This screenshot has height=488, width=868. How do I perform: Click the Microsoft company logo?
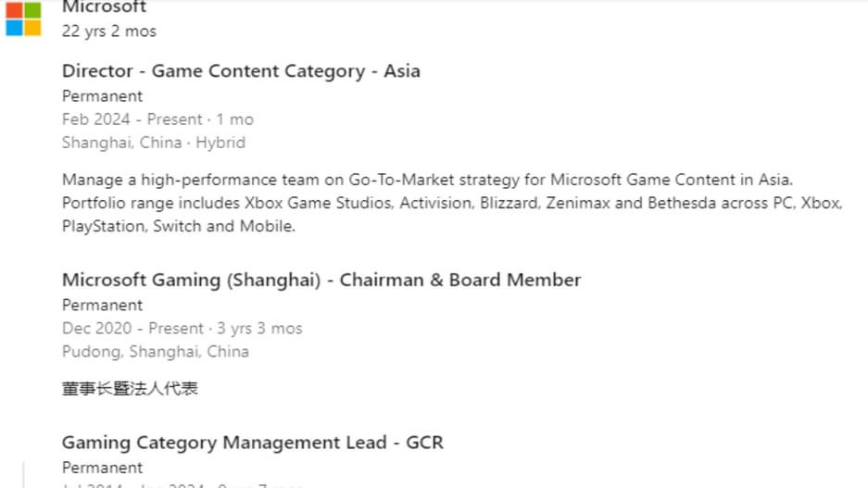click(x=23, y=19)
